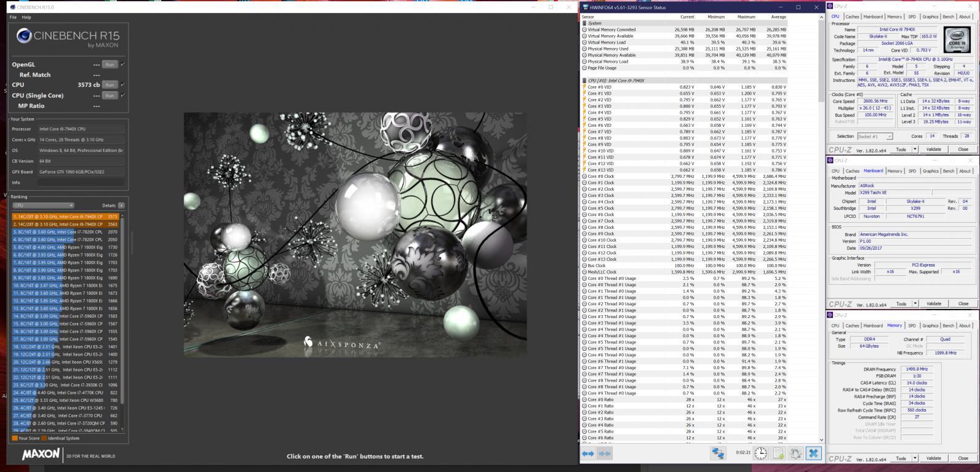Toggle the OpenGL test checkmark
This screenshot has height=472, width=980.
pos(122,64)
